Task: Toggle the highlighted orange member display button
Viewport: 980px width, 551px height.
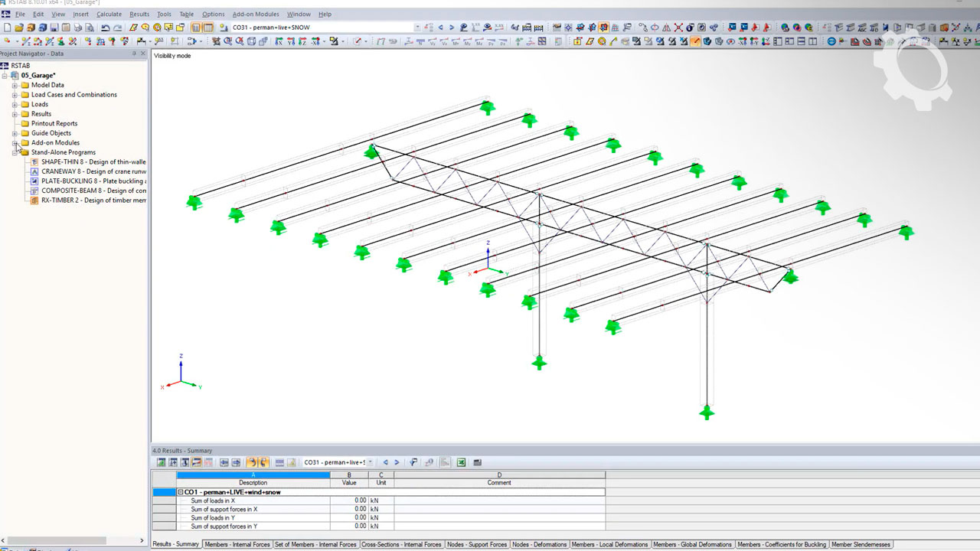Action: [x=695, y=41]
